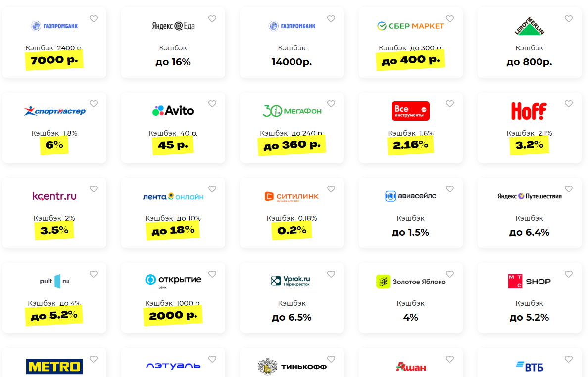Add Leroy Merlin to favorites via heart
Screen dimensions: 588x377
(569, 19)
